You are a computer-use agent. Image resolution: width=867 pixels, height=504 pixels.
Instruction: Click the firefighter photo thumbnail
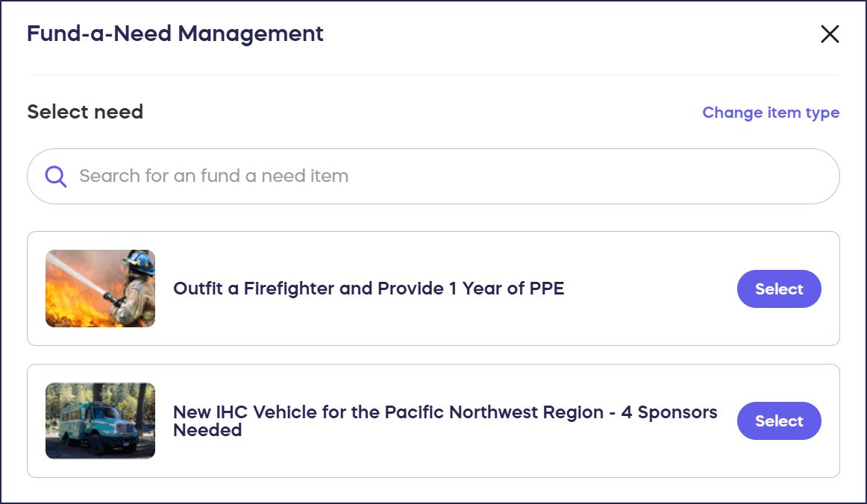(100, 289)
